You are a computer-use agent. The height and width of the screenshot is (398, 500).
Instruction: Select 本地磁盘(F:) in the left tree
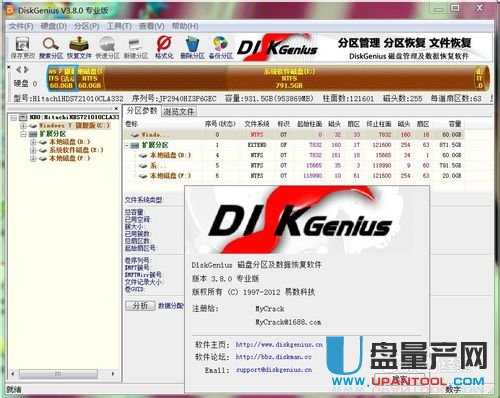(69, 158)
